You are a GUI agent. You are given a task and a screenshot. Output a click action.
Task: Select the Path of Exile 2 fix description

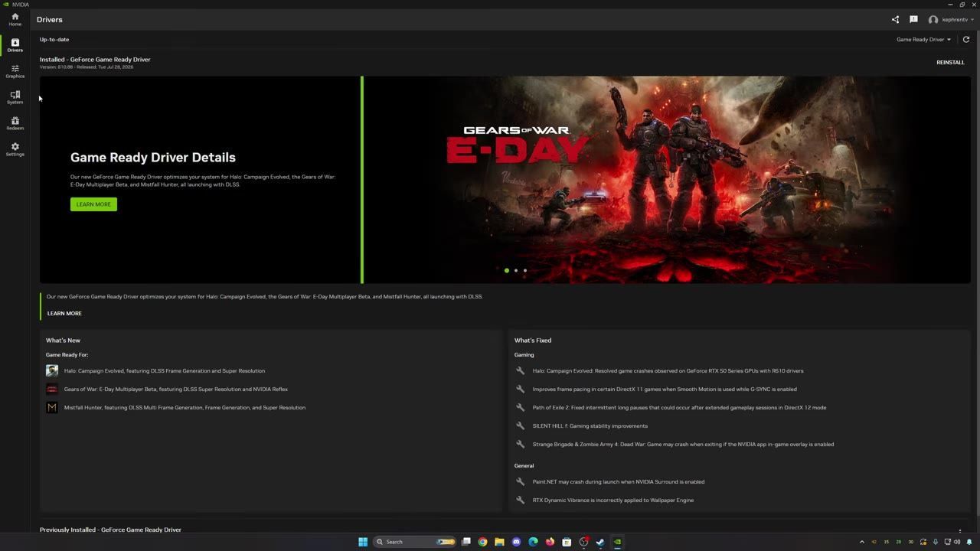coord(679,408)
